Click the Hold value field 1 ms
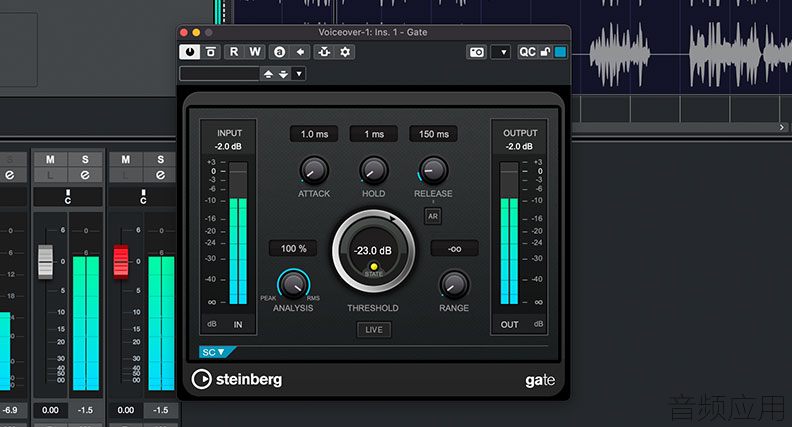The height and width of the screenshot is (427, 792). 374,134
